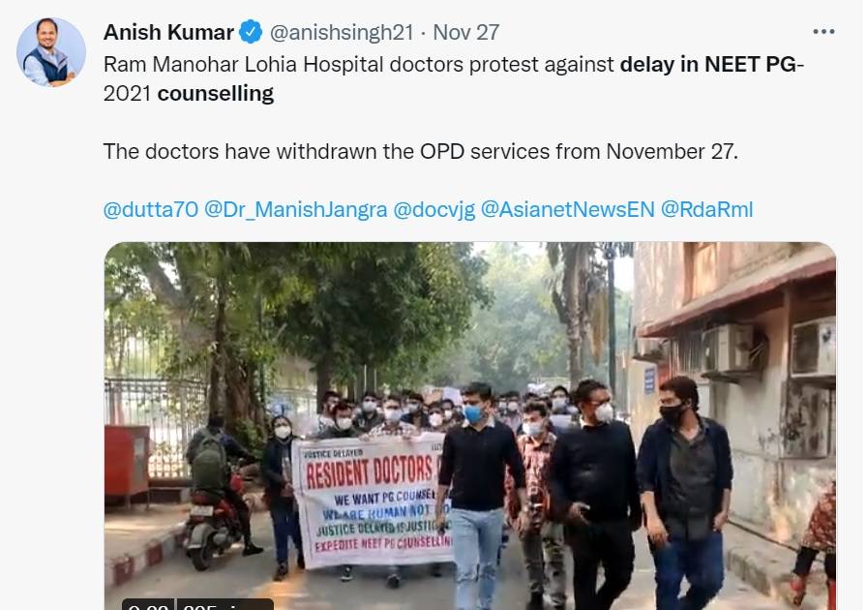Visit the @RdaRml mention
The width and height of the screenshot is (868, 610).
pos(707,209)
